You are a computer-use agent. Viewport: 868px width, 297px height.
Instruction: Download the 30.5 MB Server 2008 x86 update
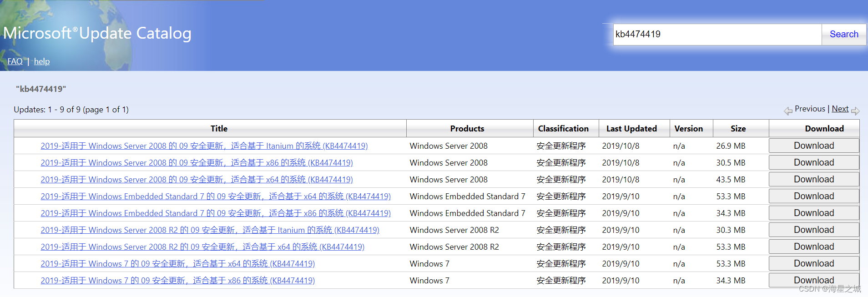(814, 162)
